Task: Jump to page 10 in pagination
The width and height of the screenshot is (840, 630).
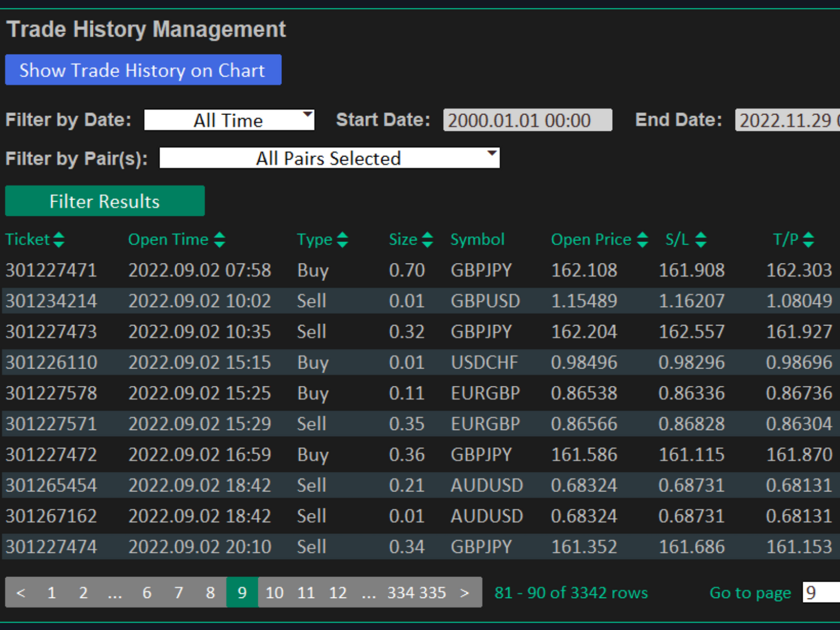Action: (274, 593)
